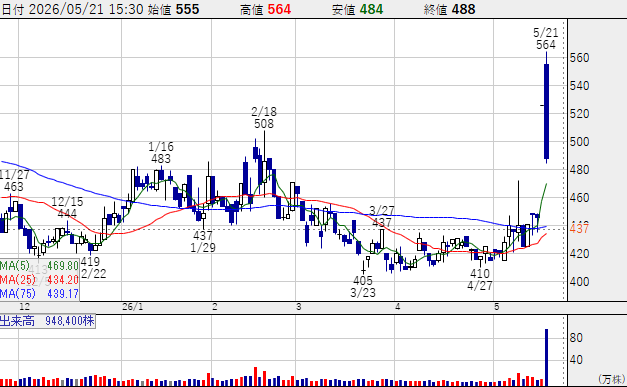Click the (万株) volume unit label
The width and height of the screenshot is (627, 387).
pyautogui.click(x=612, y=379)
